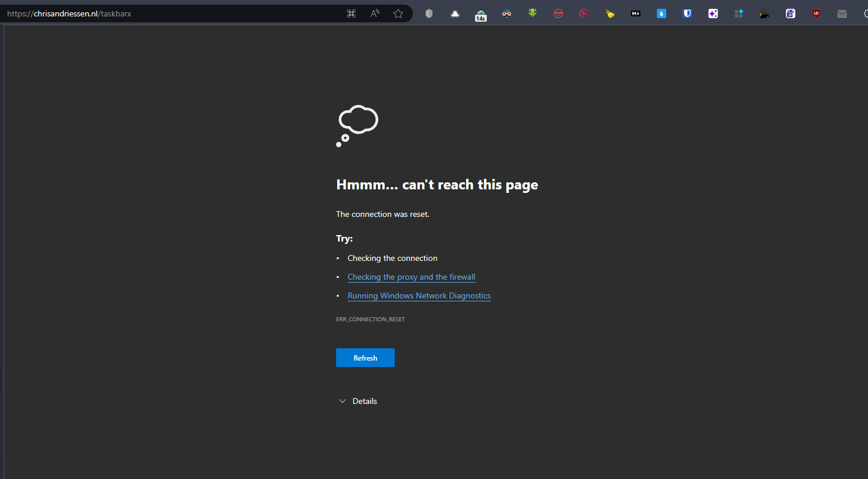Open the sunglasses emoji cookies extension
The image size is (868, 479).
[558, 13]
